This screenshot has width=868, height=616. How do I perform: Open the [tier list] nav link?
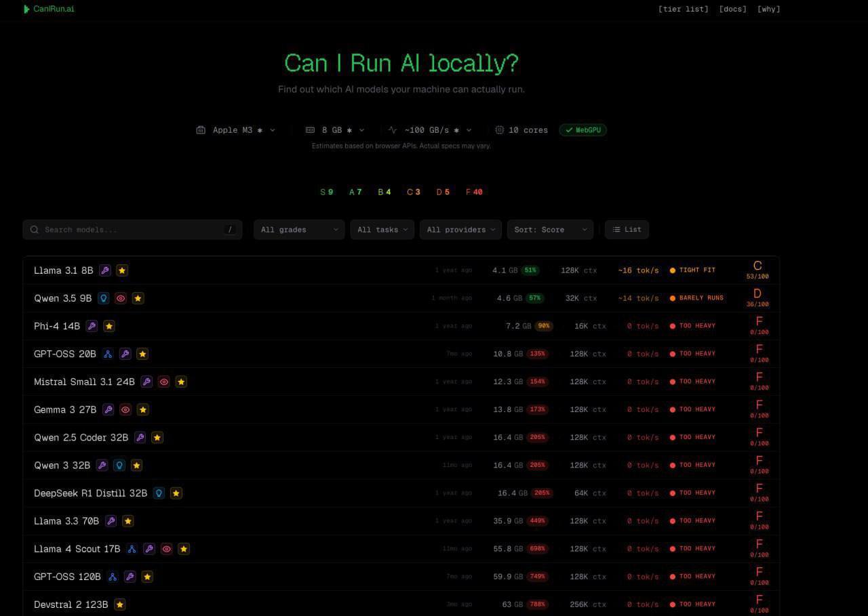pyautogui.click(x=684, y=9)
